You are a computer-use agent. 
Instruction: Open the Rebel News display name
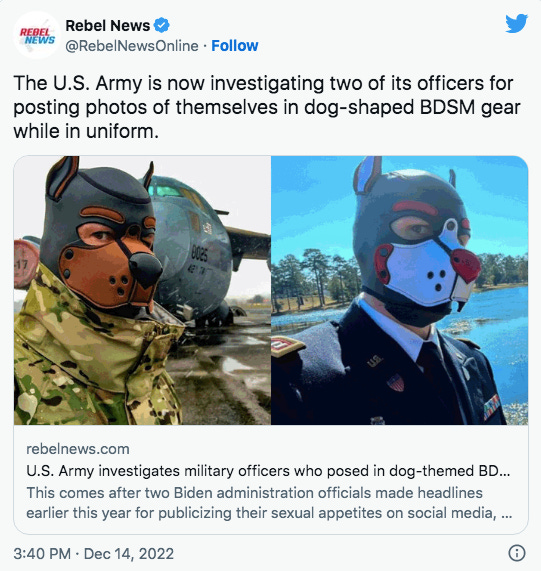click(108, 25)
